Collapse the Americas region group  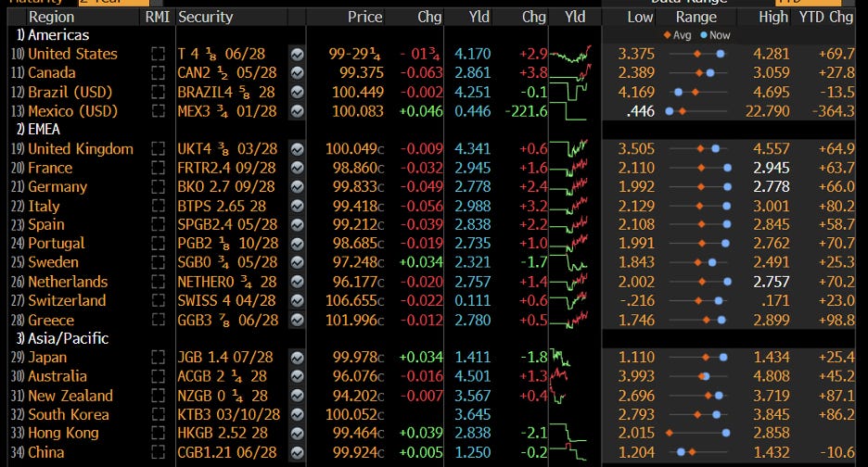53,35
